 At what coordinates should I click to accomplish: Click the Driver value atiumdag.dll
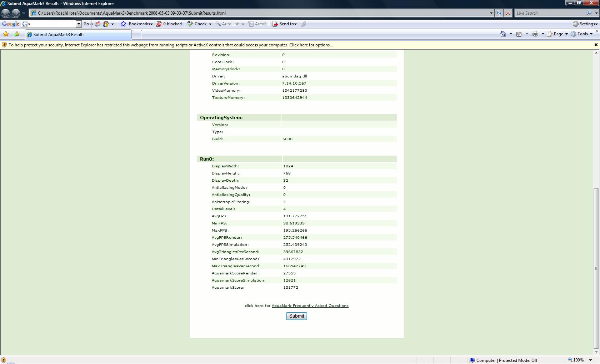[295, 76]
